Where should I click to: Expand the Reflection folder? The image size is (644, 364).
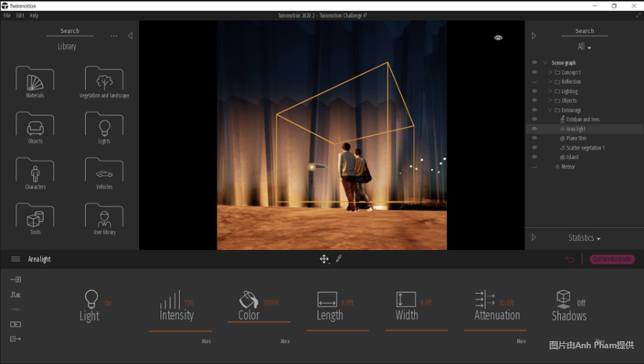click(550, 82)
